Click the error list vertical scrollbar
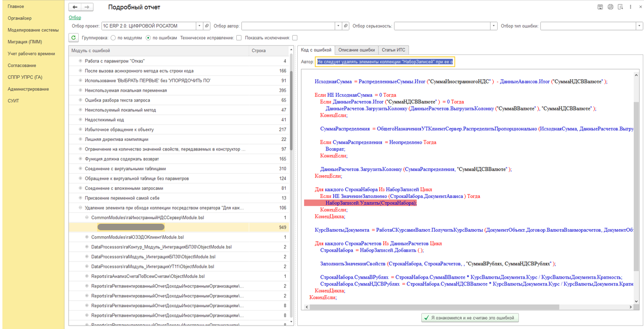Image resolution: width=644 pixels, height=329 pixels. click(x=291, y=110)
